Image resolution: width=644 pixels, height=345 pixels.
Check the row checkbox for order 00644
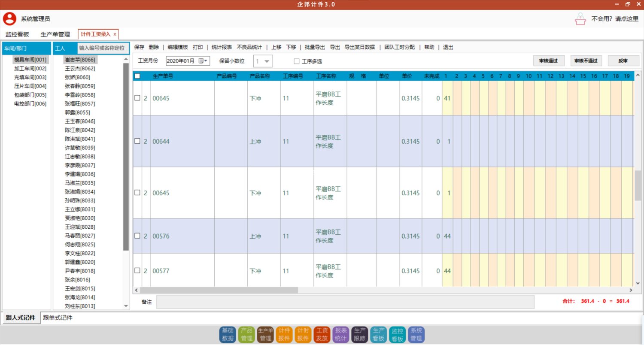(x=137, y=141)
